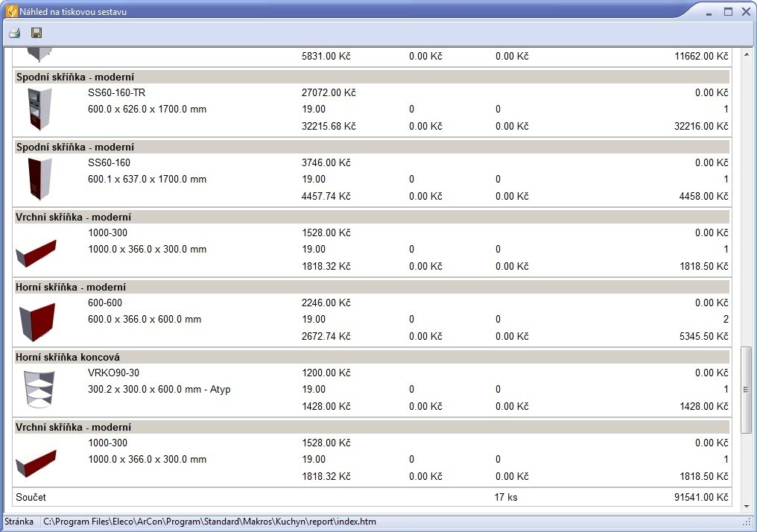757x532 pixels.
Task: Click the printer icon in the toolbar
Action: (x=14, y=33)
